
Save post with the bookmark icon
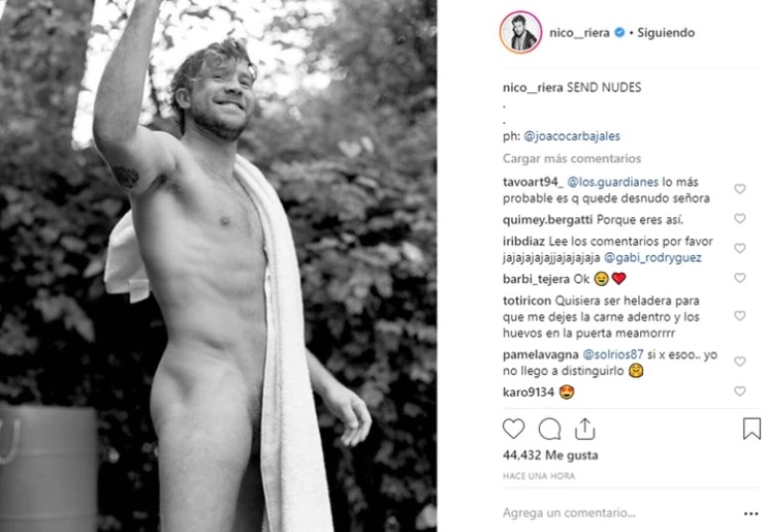point(752,428)
